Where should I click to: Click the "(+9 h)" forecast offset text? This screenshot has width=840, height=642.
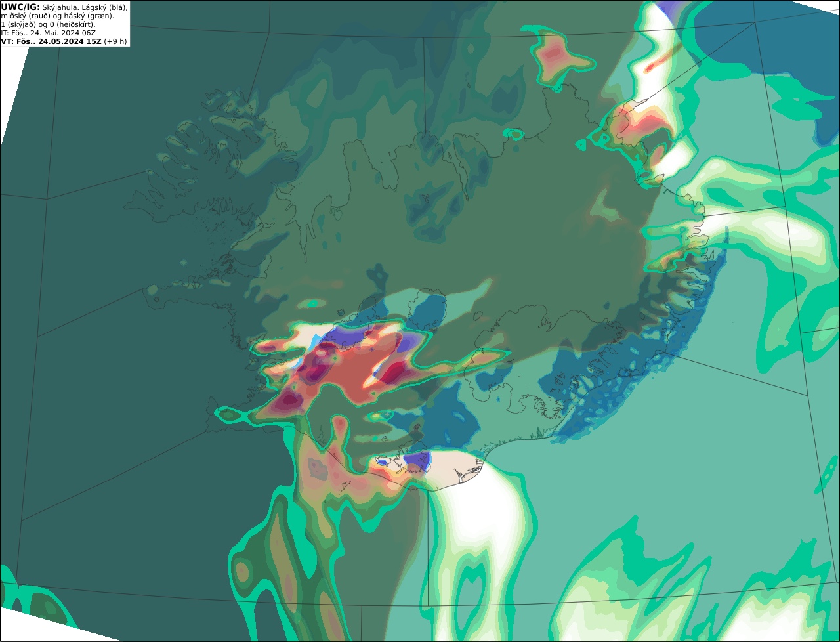point(115,41)
